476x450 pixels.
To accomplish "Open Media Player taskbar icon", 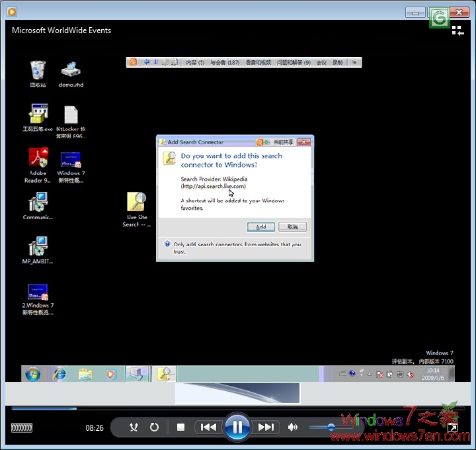I will pos(111,374).
